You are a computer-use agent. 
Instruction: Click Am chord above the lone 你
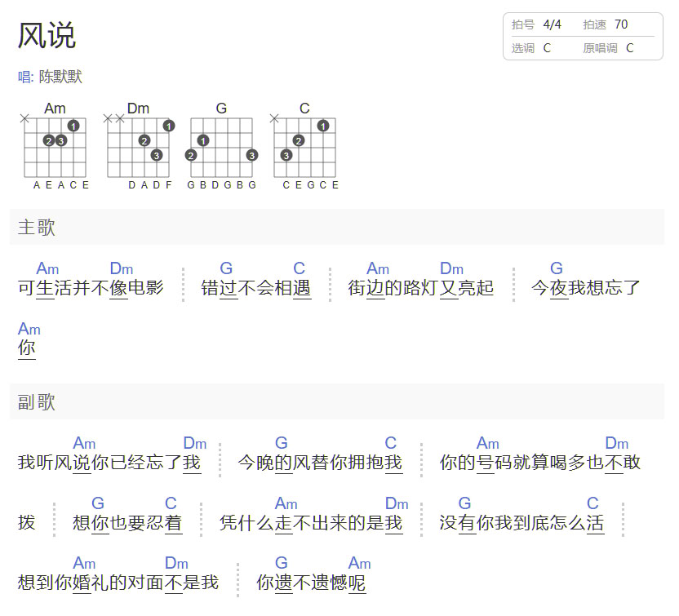29,329
